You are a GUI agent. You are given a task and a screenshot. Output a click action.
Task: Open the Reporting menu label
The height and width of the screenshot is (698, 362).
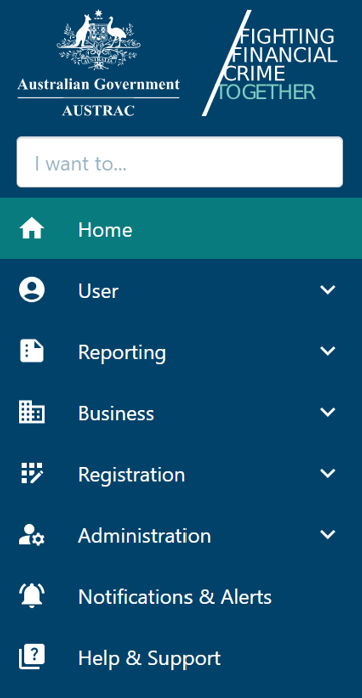point(122,353)
